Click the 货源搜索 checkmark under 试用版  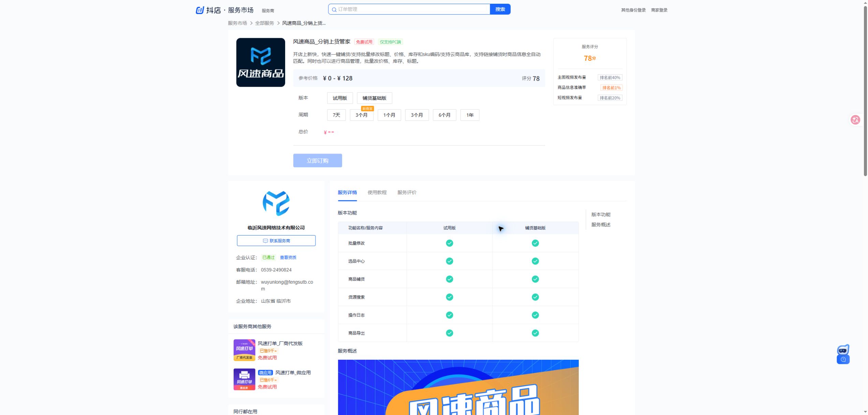[450, 297]
